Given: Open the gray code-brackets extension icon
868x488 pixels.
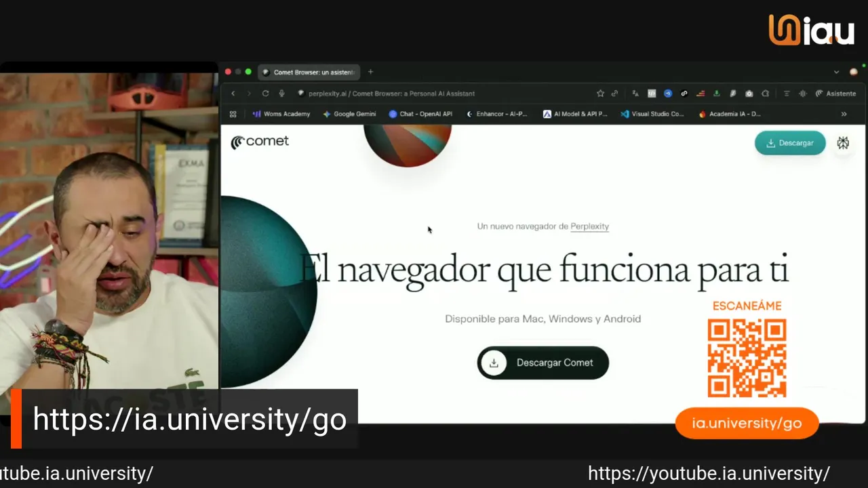Looking at the screenshot, I should coord(652,94).
